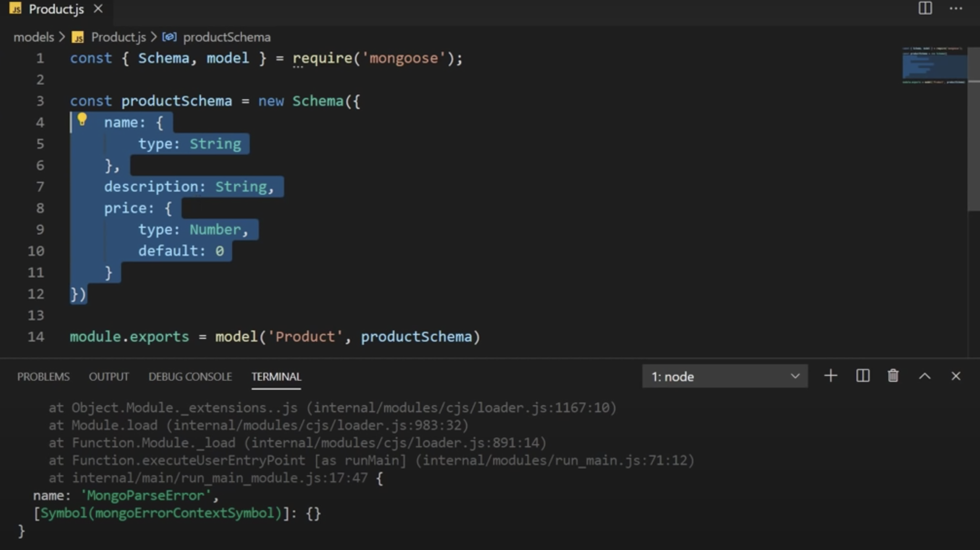
Task: Open the DEBUG CONSOLE tab
Action: (190, 377)
